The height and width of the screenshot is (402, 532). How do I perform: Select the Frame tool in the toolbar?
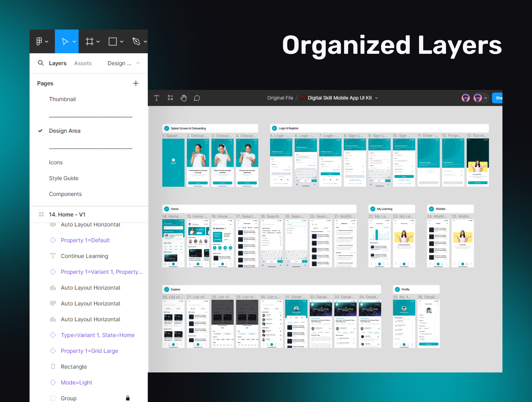click(x=90, y=41)
